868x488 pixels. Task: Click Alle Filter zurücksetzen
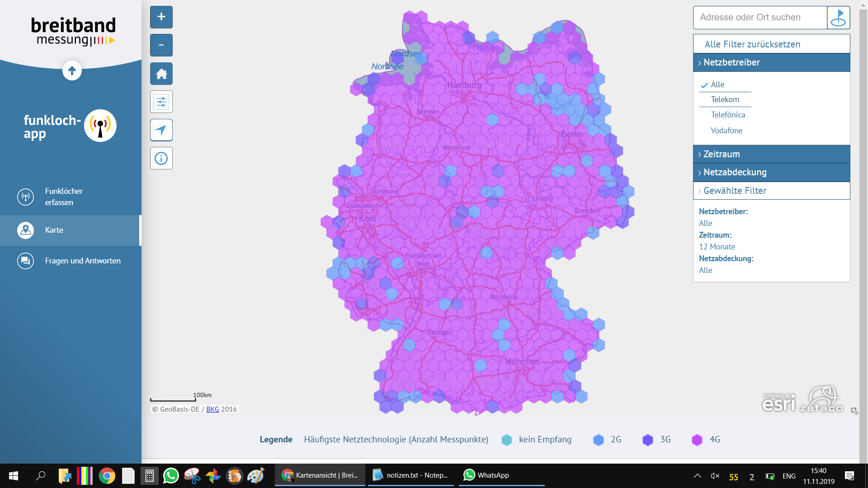pos(752,44)
